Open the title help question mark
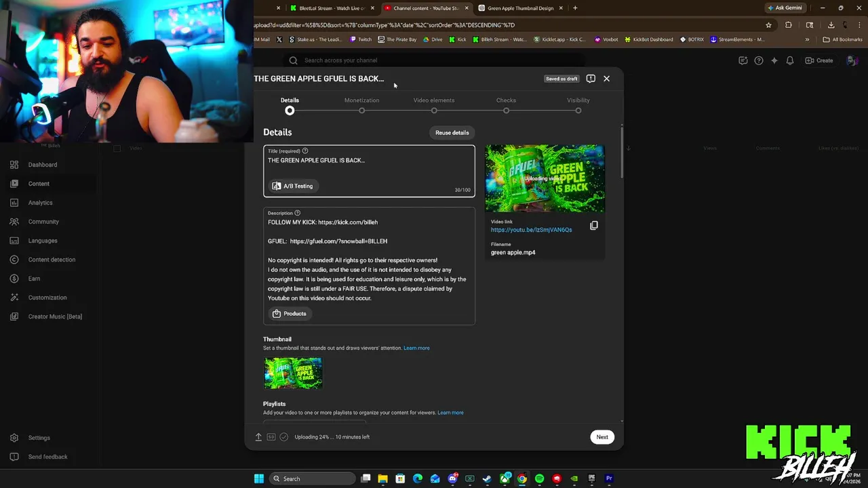This screenshot has width=868, height=488. tap(305, 150)
